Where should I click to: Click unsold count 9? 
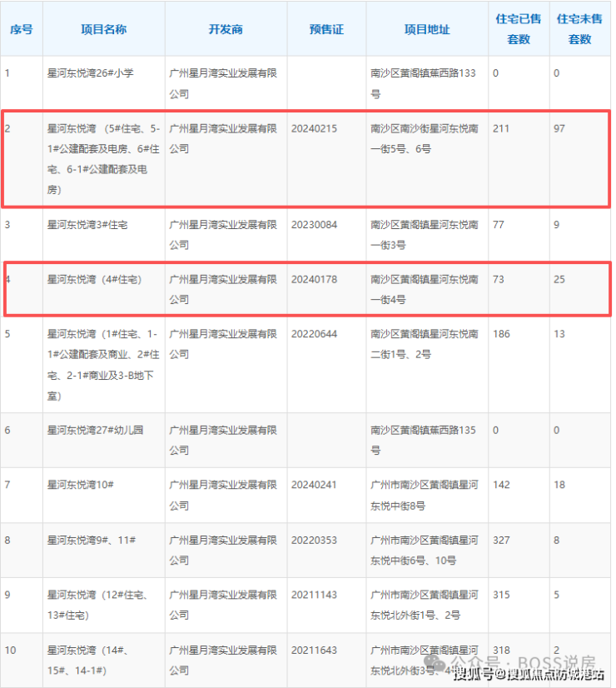(556, 225)
